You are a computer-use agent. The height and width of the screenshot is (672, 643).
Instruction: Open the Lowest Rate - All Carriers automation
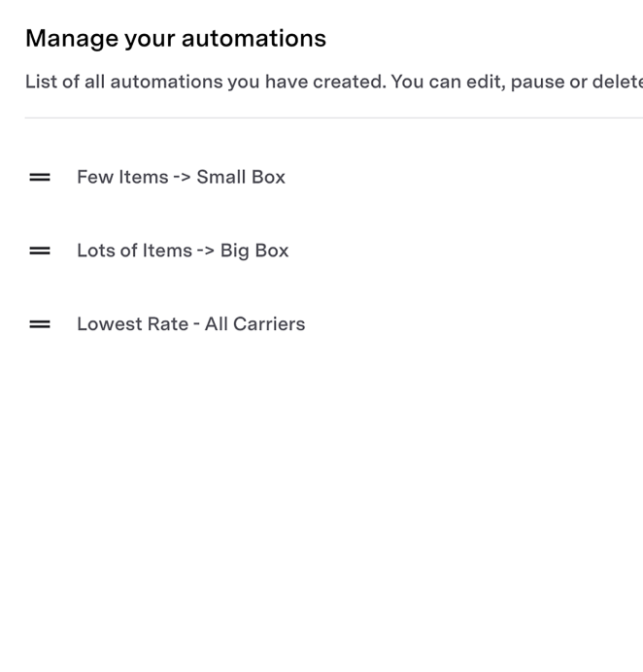[190, 324]
